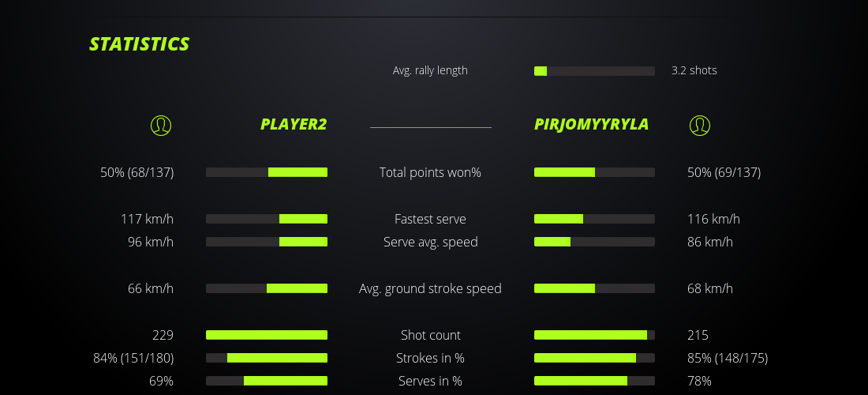Screen dimensions: 868x395
Task: Click the Avg. ground stroke speed label
Action: coord(430,288)
